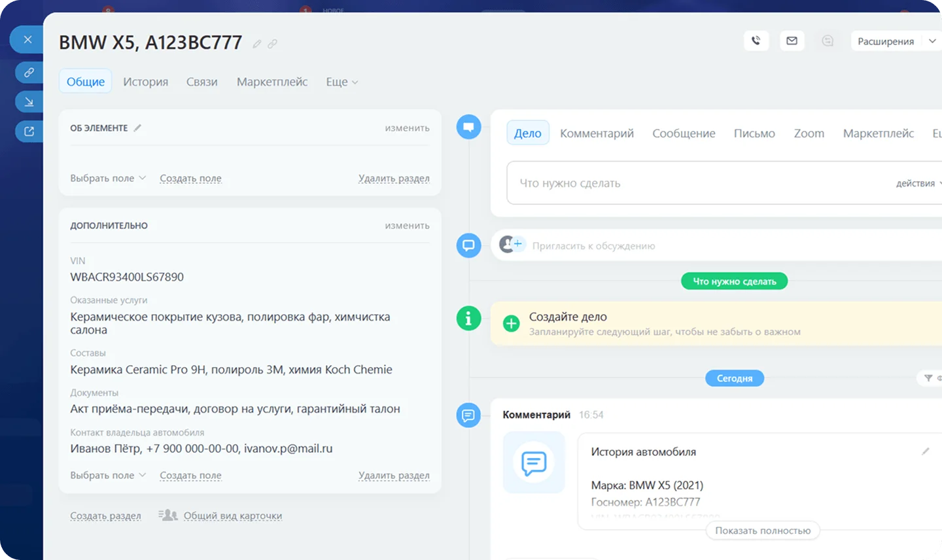Image resolution: width=942 pixels, height=560 pixels.
Task: Click the blue comment timeline icon
Action: point(468,415)
